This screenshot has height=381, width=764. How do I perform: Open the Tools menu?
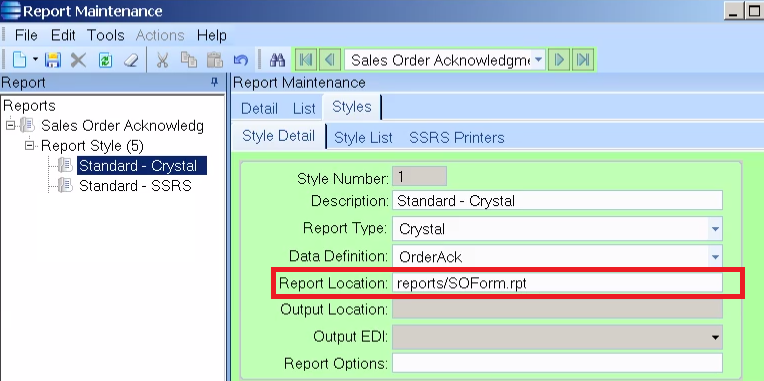[x=106, y=36]
